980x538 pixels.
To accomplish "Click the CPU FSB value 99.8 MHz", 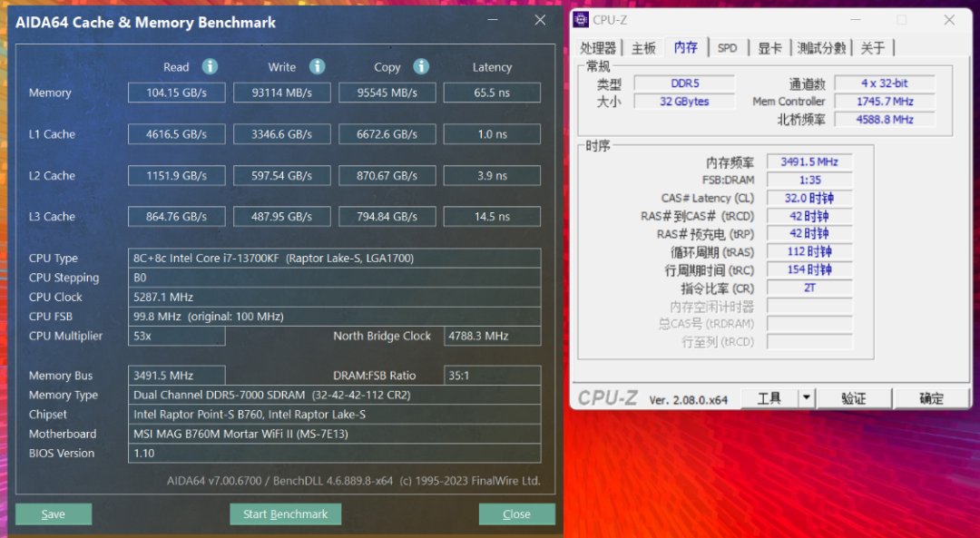I will [334, 316].
